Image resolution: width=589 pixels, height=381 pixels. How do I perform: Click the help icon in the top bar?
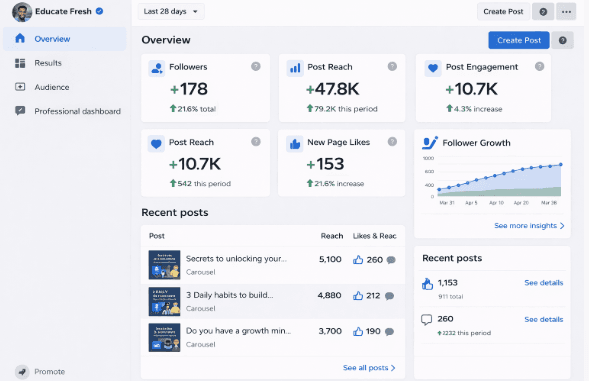click(543, 12)
